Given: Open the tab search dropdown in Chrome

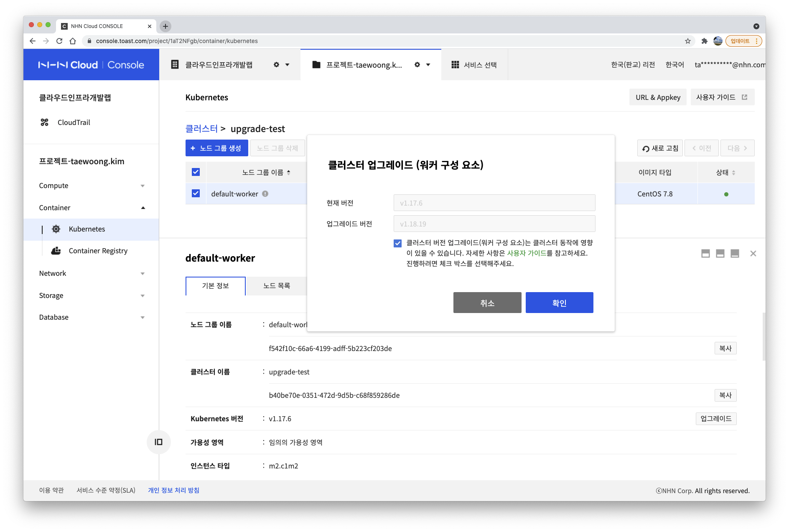Looking at the screenshot, I should [756, 26].
